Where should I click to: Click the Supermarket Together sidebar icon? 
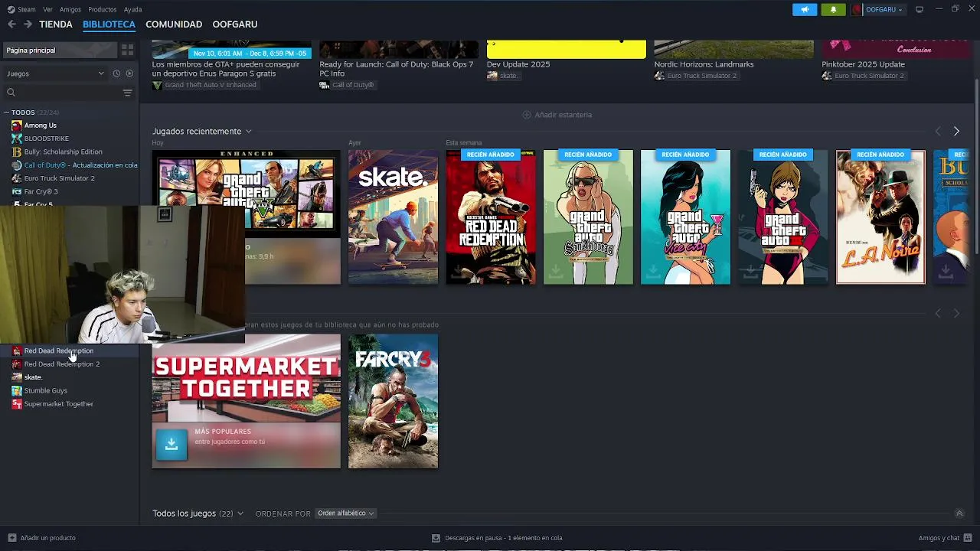click(x=17, y=404)
